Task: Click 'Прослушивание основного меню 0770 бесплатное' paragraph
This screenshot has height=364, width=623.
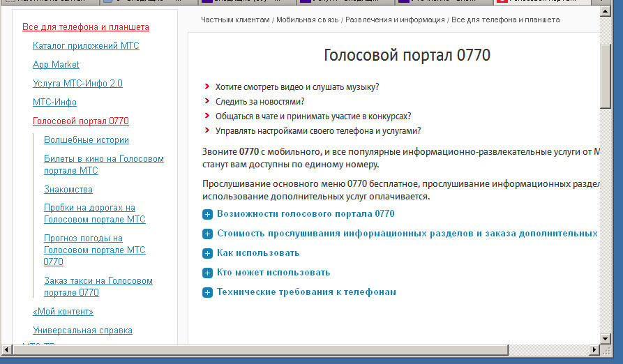Action: pos(401,190)
